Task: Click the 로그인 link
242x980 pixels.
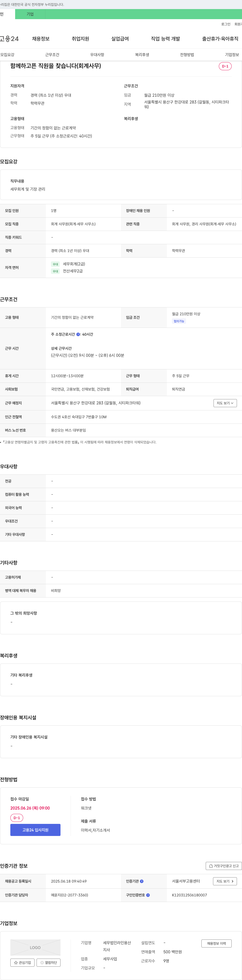Action: click(226, 24)
